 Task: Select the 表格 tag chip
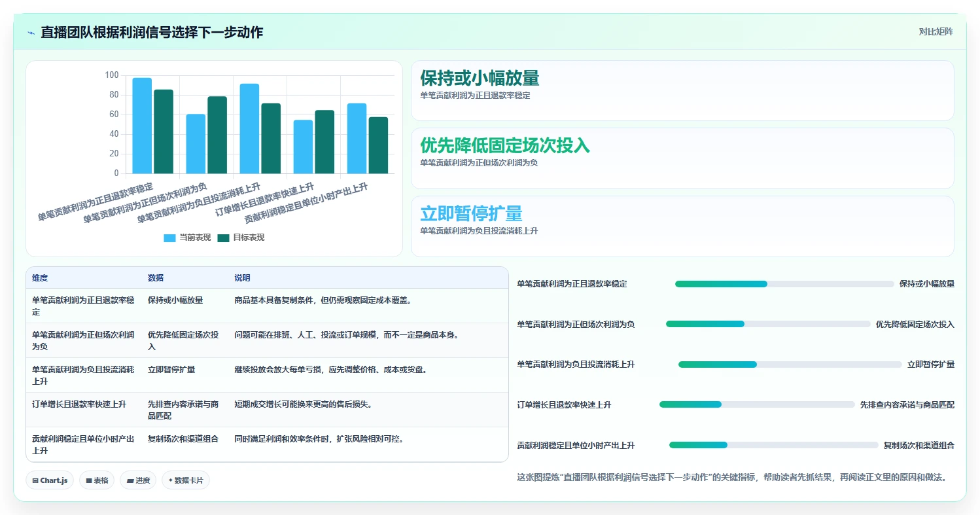97,480
